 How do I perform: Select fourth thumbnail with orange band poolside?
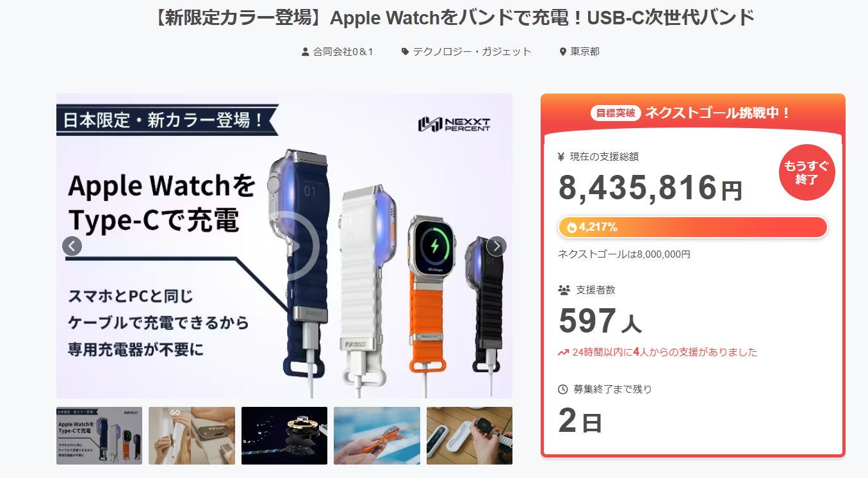point(377,436)
